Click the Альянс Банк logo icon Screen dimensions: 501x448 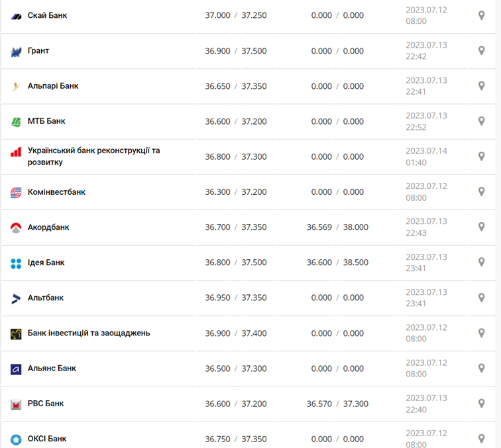(x=16, y=368)
